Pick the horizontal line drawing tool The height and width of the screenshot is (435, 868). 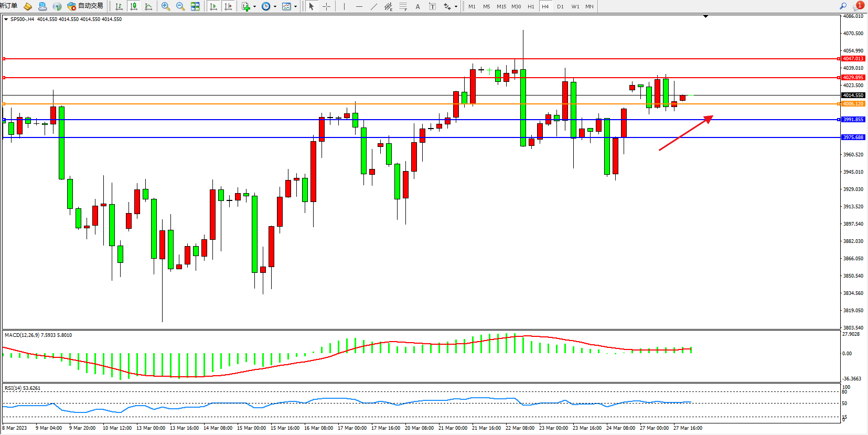359,6
